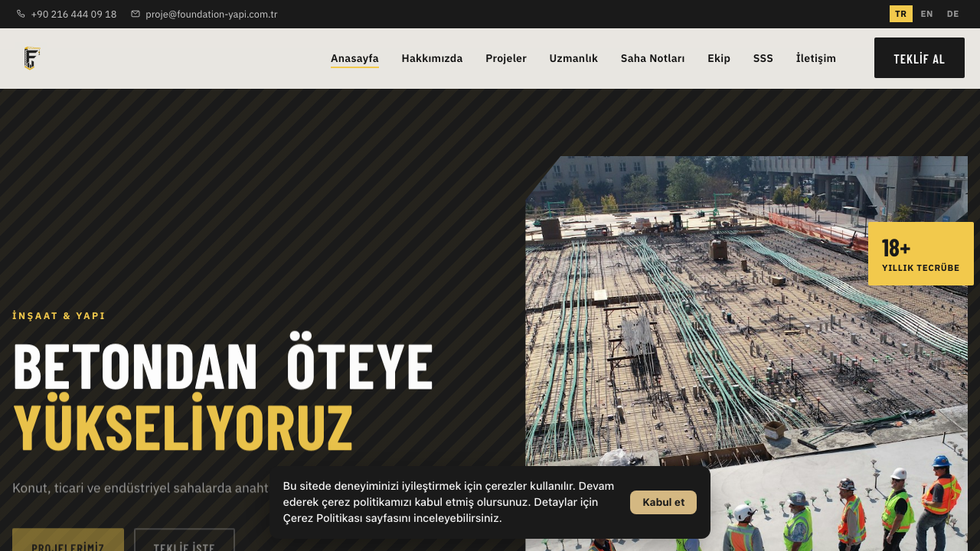This screenshot has width=980, height=551.
Task: Click the PROJELERİMİZ hero button
Action: tap(68, 540)
